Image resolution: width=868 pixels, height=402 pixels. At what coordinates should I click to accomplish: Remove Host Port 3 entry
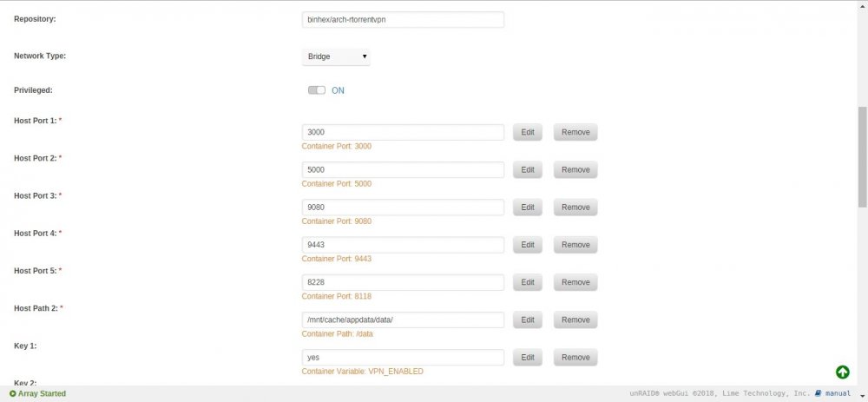point(575,208)
